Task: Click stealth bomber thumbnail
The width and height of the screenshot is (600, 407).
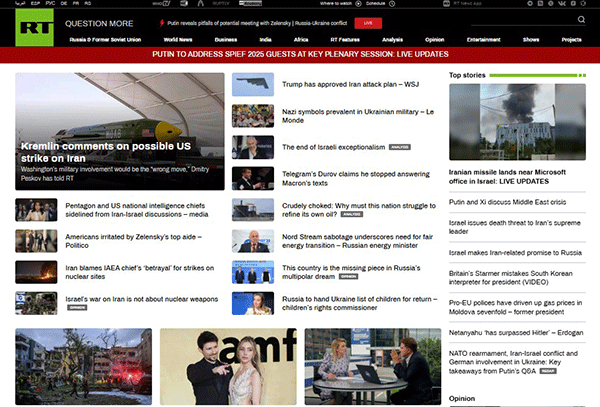Action: pyautogui.click(x=253, y=85)
